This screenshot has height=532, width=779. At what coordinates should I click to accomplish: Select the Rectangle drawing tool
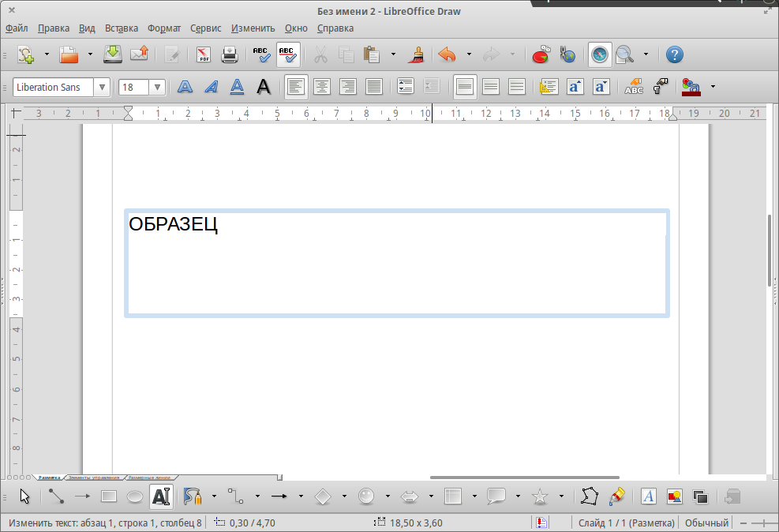tap(109, 496)
